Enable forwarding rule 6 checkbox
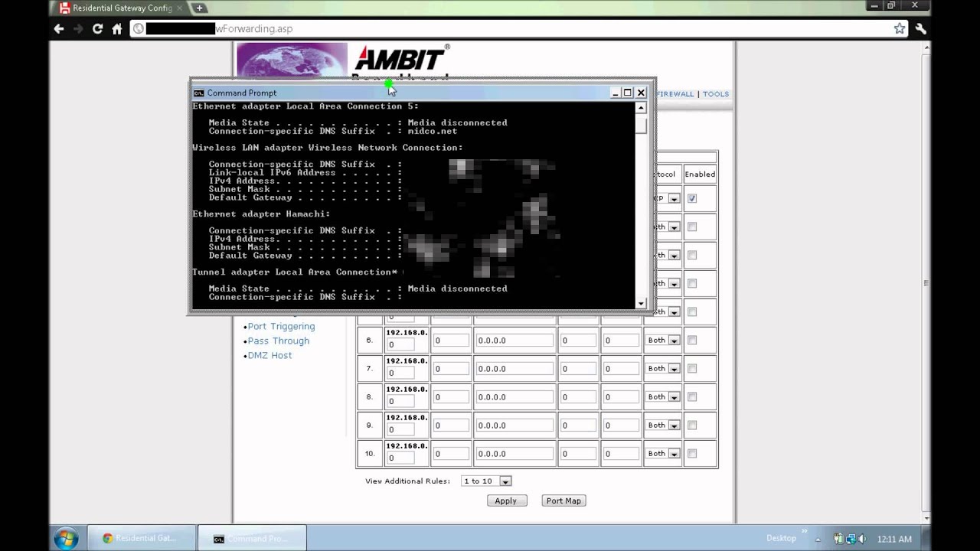The width and height of the screenshot is (980, 551). coord(692,341)
